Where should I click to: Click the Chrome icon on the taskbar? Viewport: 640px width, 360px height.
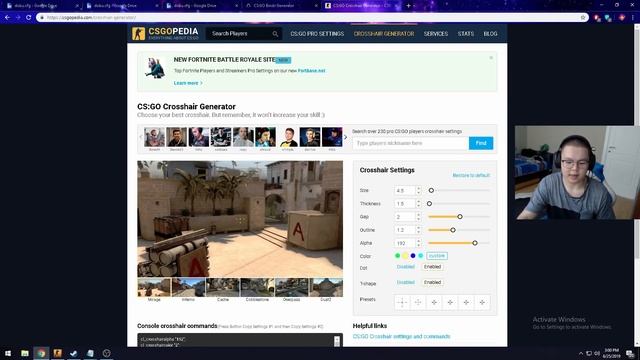tap(41, 353)
